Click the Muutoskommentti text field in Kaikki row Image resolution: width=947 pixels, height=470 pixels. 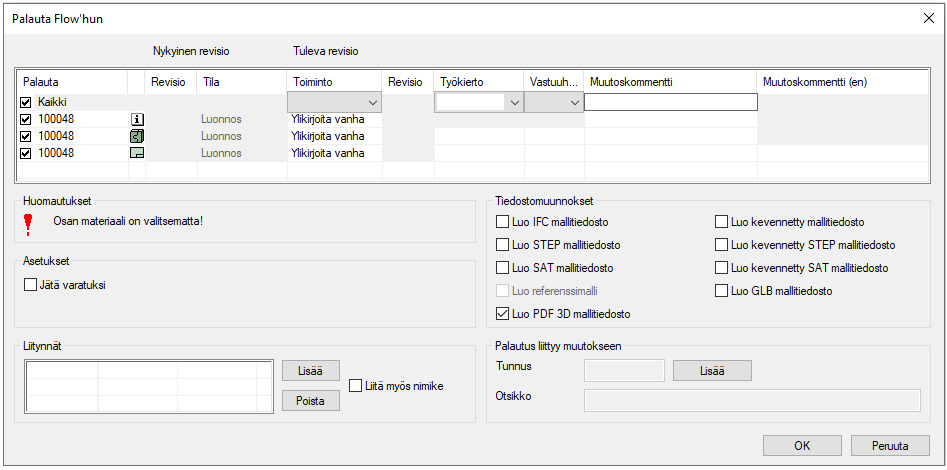(670, 102)
